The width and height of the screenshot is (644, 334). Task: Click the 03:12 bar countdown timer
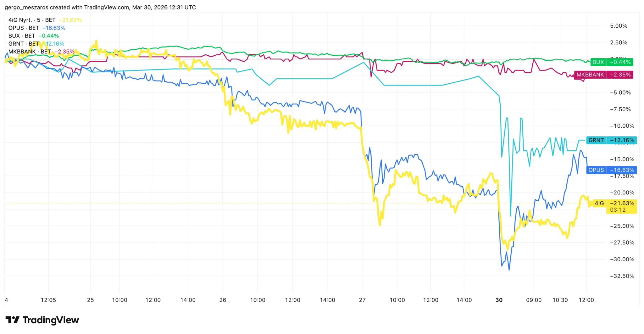click(618, 210)
